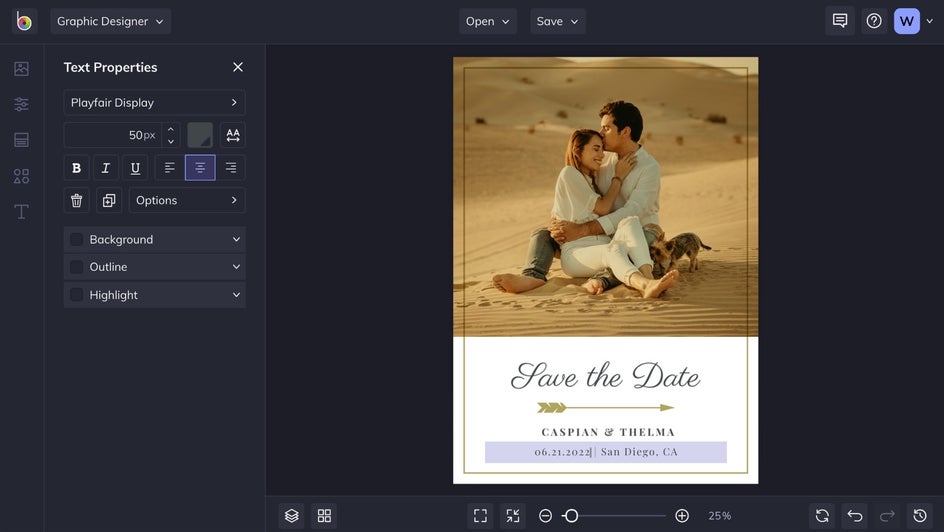This screenshot has width=944, height=532.
Task: Expand the Graphic Designer dropdown
Action: click(110, 21)
